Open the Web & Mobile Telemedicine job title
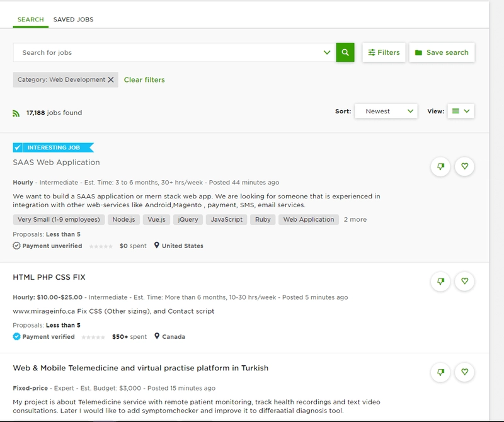Viewport: 504px width, 422px height. [140, 368]
